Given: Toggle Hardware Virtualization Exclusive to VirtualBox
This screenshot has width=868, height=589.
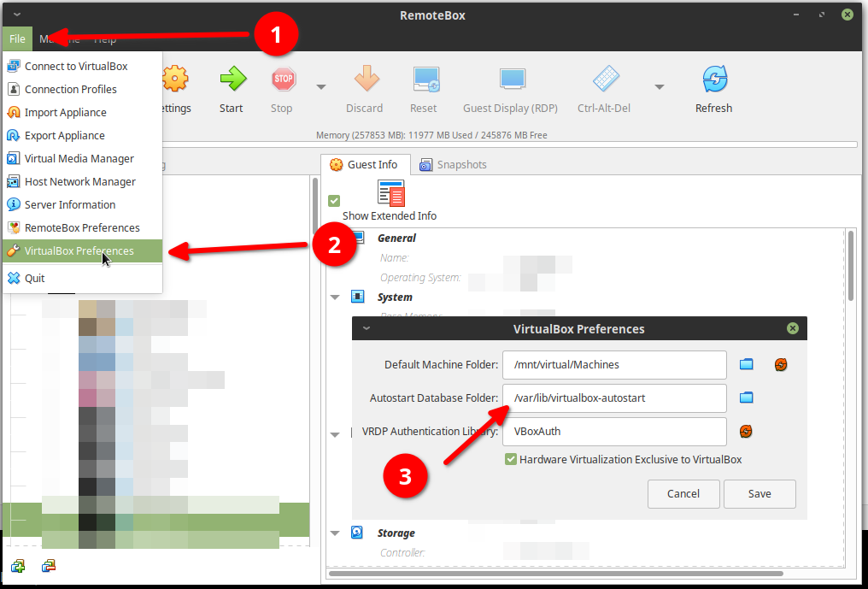Looking at the screenshot, I should pyautogui.click(x=510, y=459).
